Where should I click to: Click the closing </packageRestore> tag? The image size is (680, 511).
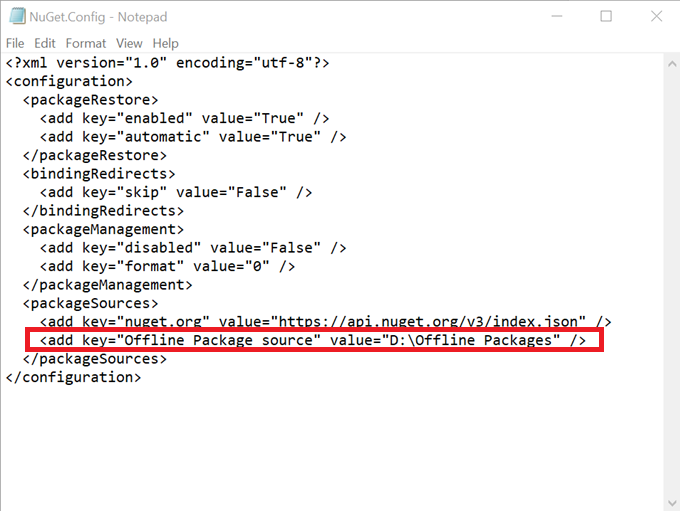tap(95, 155)
